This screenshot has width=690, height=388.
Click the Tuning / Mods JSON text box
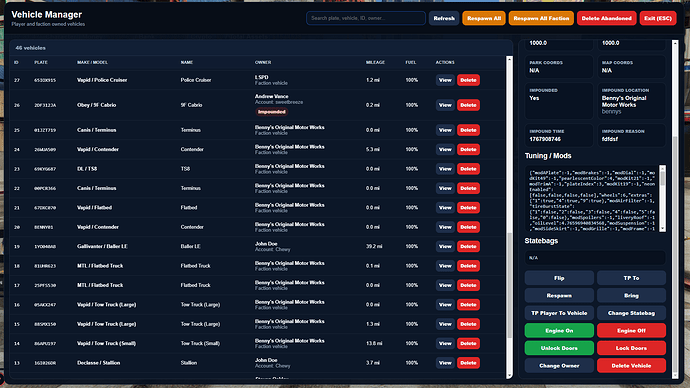[x=592, y=199]
